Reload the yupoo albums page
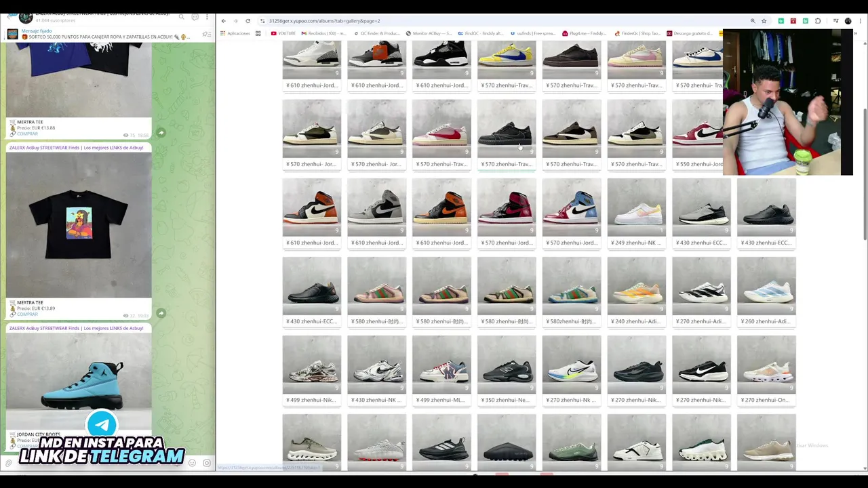Screen dimensions: 868x488 coord(248,21)
